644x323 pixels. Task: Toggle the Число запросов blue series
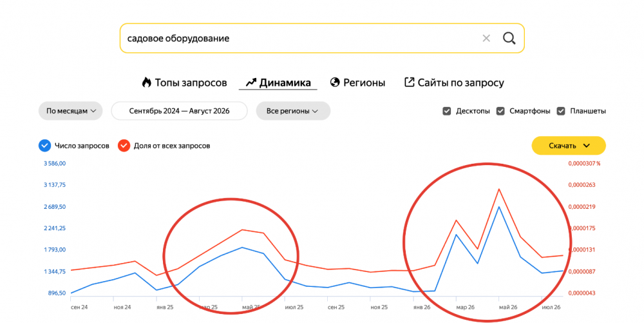click(x=45, y=146)
